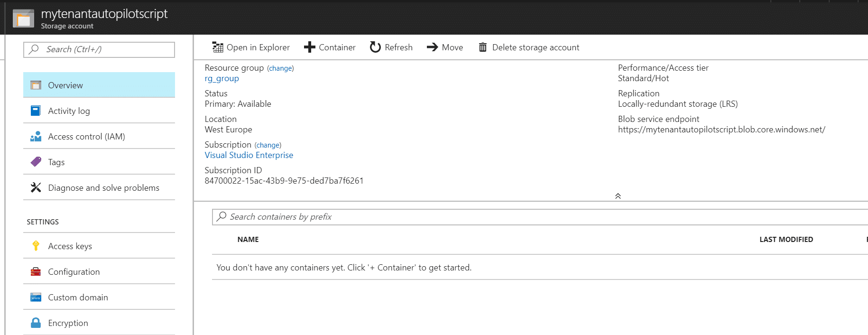Open Diagnose and solve problems
This screenshot has height=335, width=868.
[99, 187]
